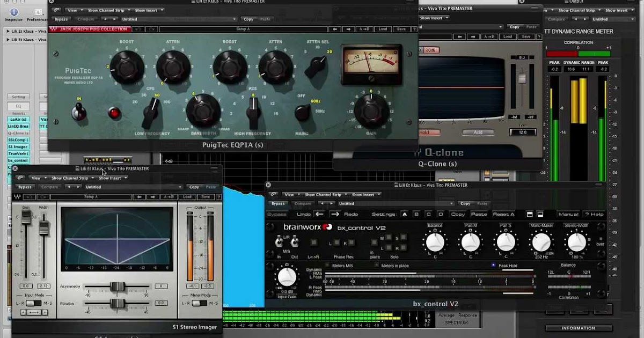Click the PuigTec red power lamp
This screenshot has height=338, width=644.
click(114, 113)
